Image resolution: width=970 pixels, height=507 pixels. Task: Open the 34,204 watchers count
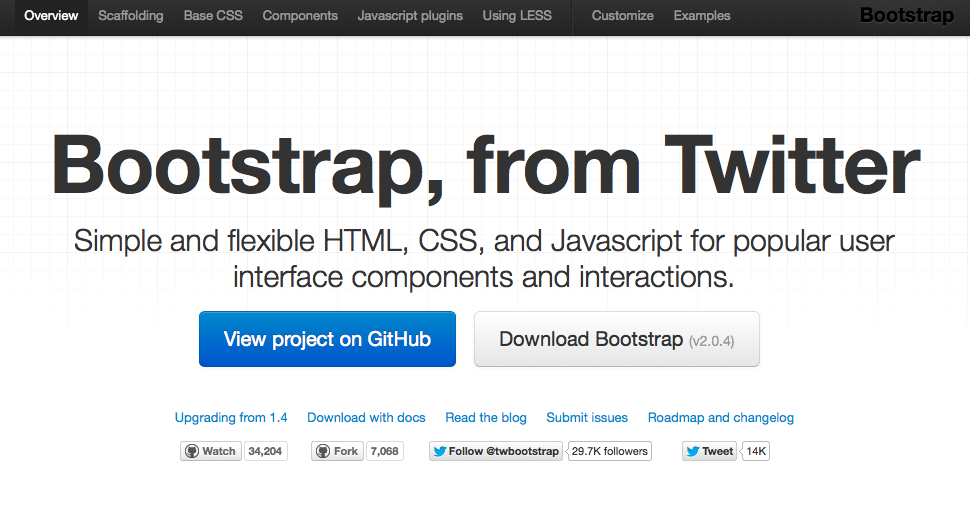[x=265, y=451]
